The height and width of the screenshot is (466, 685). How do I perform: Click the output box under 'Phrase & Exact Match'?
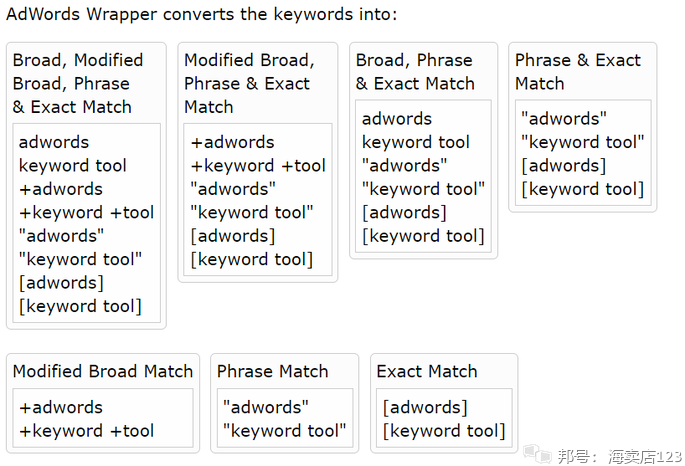(x=582, y=154)
